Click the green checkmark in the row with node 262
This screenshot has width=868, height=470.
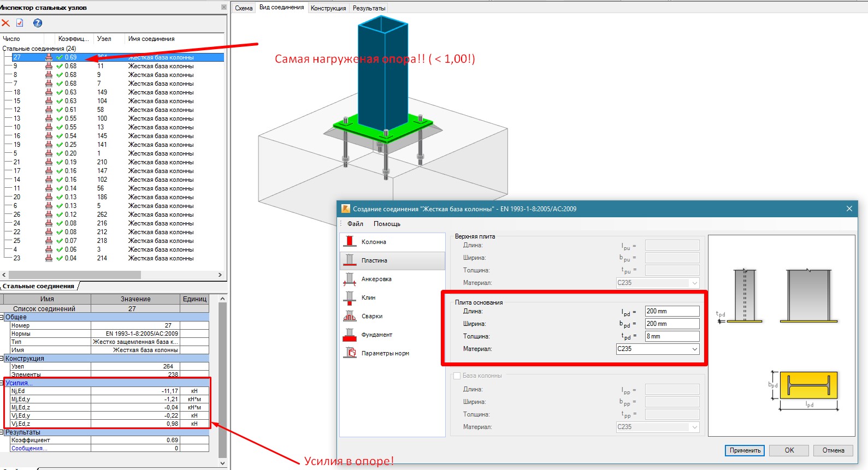[60, 215]
